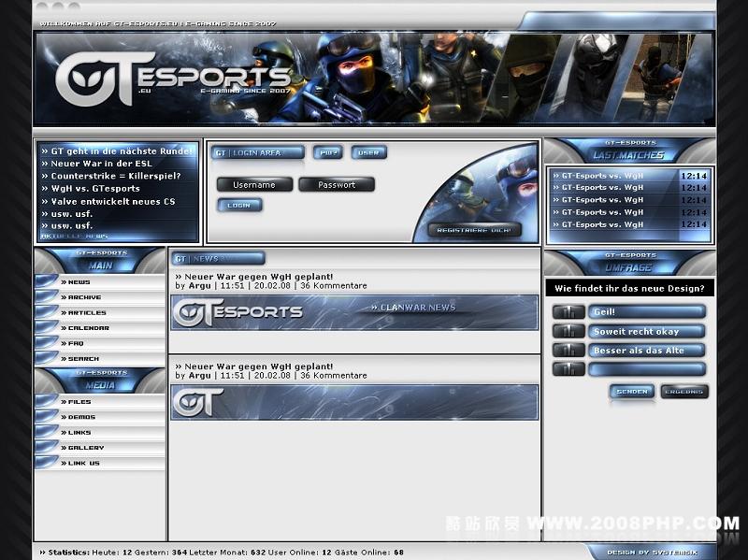Screen dimensions: 748x560
Task: Open 'Counterstrike = Killerspiel?' news headline
Action: pyautogui.click(x=115, y=176)
